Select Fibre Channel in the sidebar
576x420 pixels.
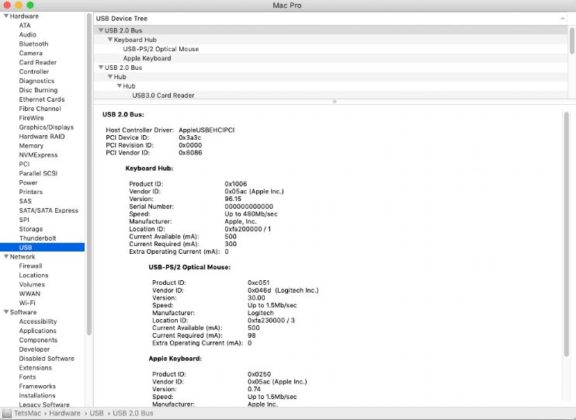pos(40,108)
